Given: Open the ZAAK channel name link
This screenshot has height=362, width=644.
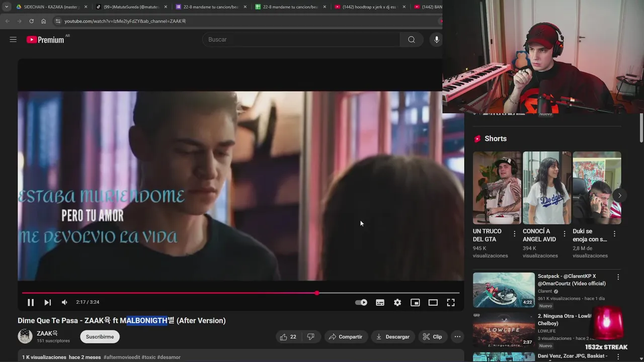Looking at the screenshot, I should (47, 333).
